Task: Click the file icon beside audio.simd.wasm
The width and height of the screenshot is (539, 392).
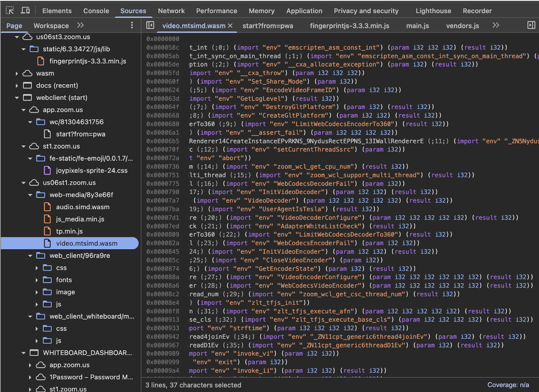Action: point(47,207)
